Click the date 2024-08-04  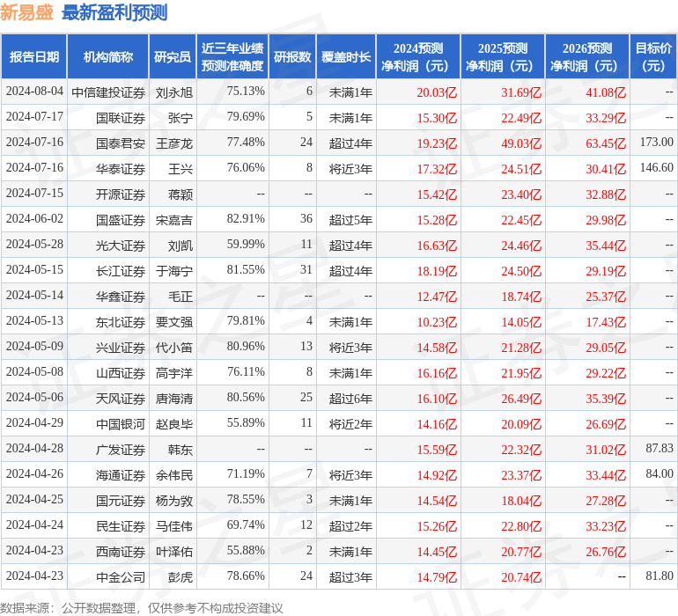pyautogui.click(x=34, y=91)
